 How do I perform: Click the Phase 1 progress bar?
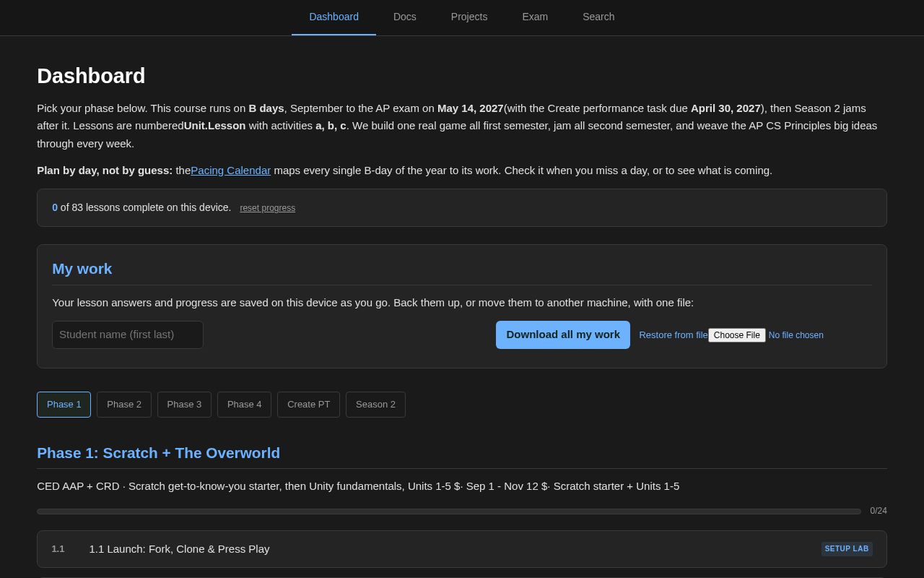(449, 512)
